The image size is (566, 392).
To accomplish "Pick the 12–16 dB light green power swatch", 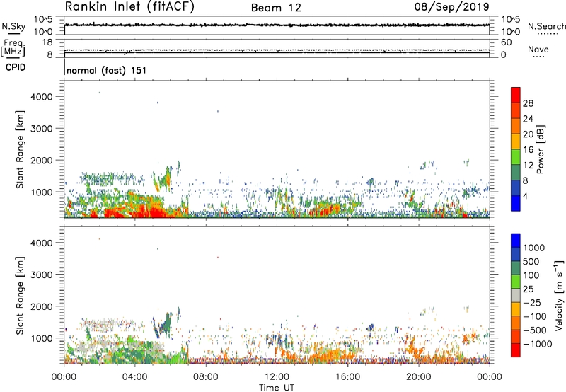I will [516, 156].
